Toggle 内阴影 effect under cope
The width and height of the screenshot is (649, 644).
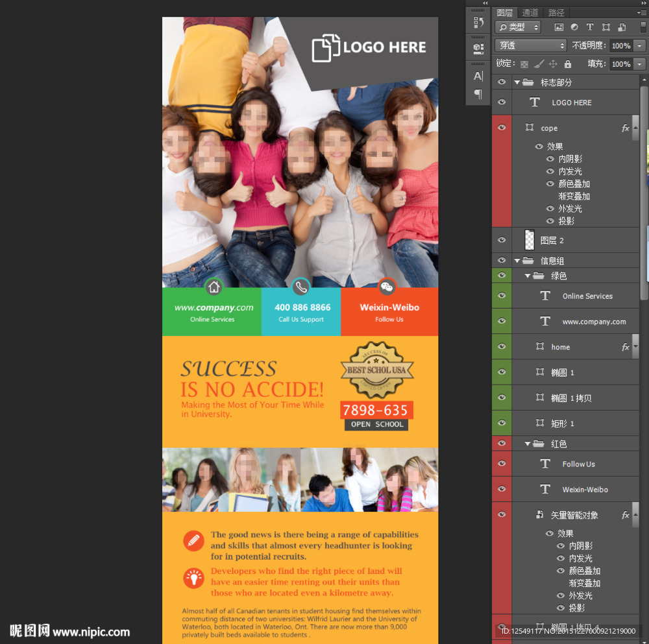(x=550, y=159)
